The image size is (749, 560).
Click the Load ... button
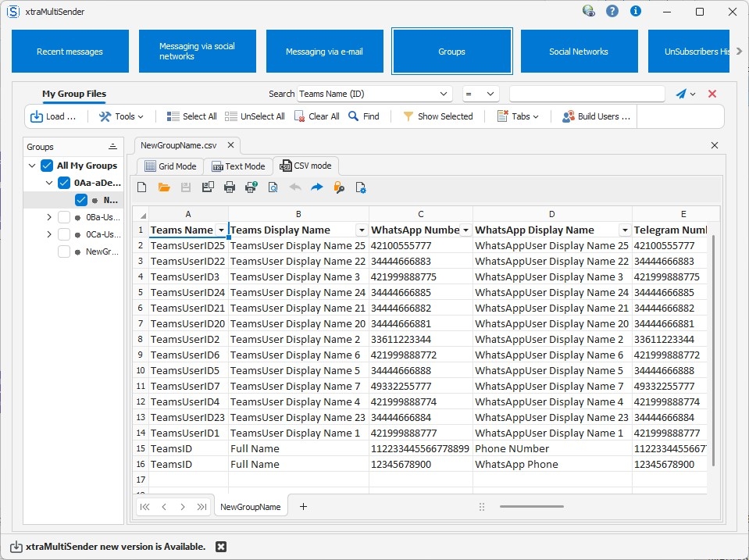click(x=53, y=116)
